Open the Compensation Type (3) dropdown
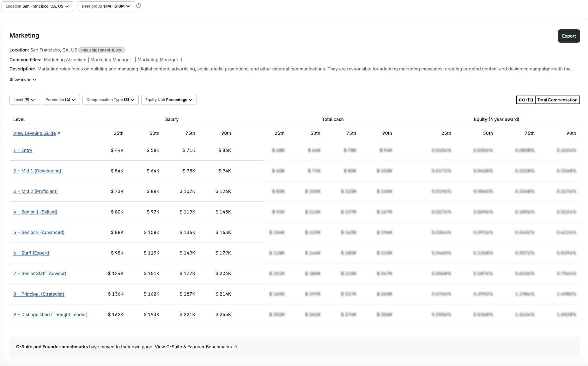 coord(110,100)
